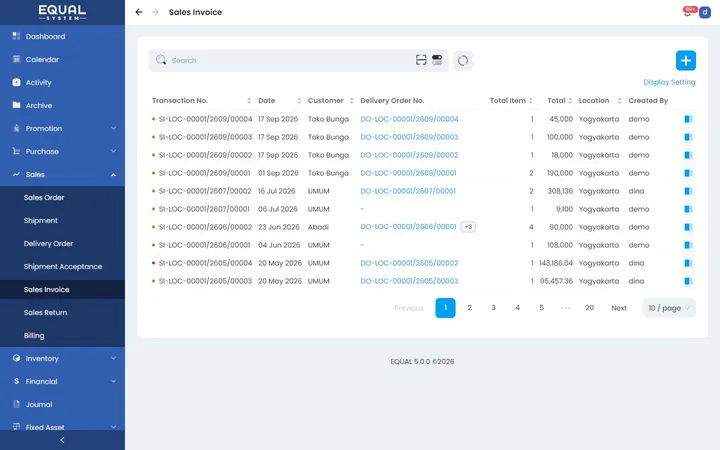Open row action icon for SI-LOC-00001/2609/00003
Image resolution: width=720 pixels, height=450 pixels.
point(688,137)
